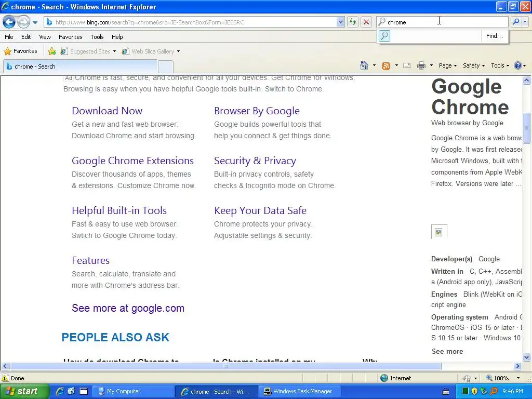
Task: Open the View menu
Action: pyautogui.click(x=45, y=37)
